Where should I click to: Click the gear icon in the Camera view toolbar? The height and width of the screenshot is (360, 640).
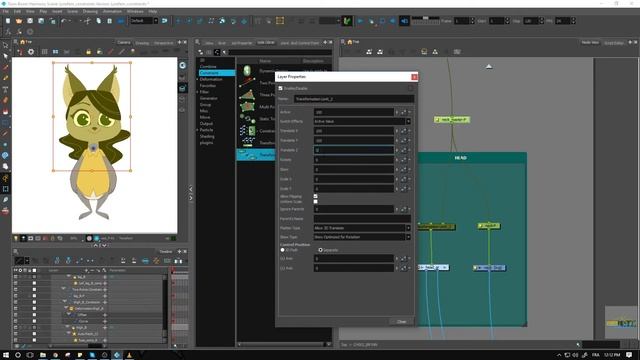pyautogui.click(x=31, y=52)
